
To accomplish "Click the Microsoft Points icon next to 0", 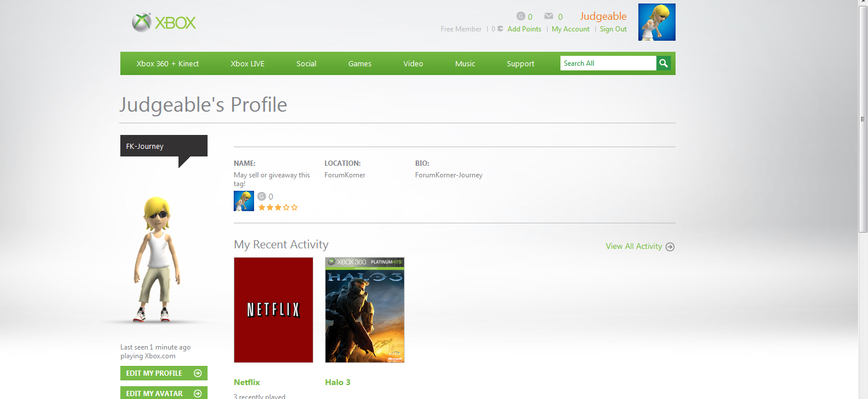I will [501, 29].
